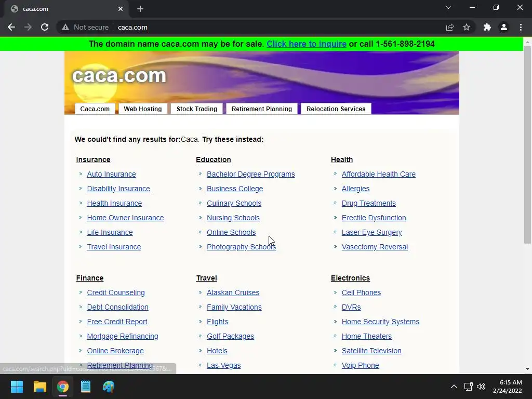
Task: Open the Windows Start menu
Action: click(x=17, y=387)
